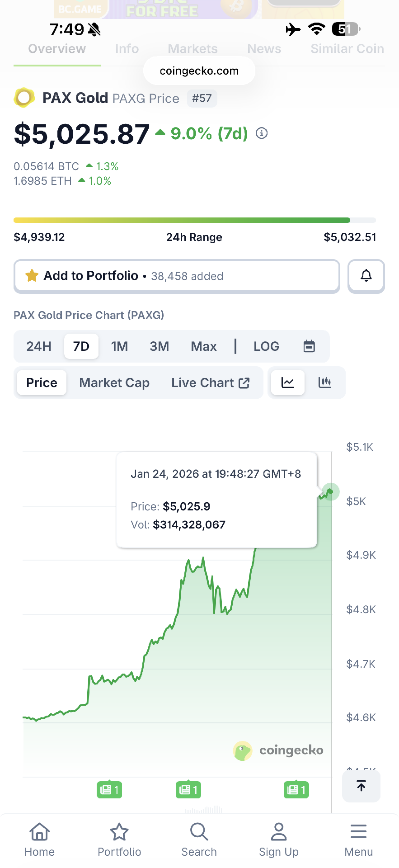This screenshot has height=868, width=399.
Task: Open Live Chart external link
Action: (210, 382)
